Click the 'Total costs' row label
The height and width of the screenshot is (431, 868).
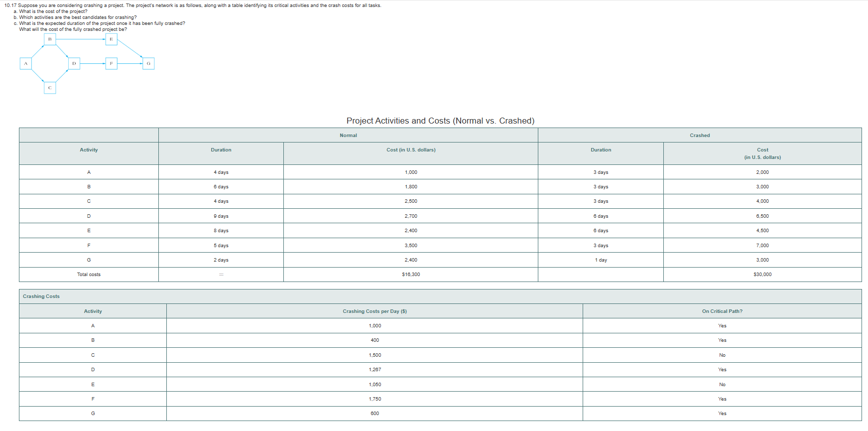pos(89,275)
